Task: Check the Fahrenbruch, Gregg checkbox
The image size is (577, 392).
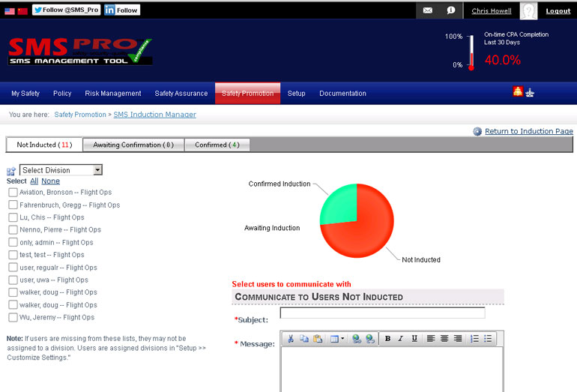Action: pos(13,205)
